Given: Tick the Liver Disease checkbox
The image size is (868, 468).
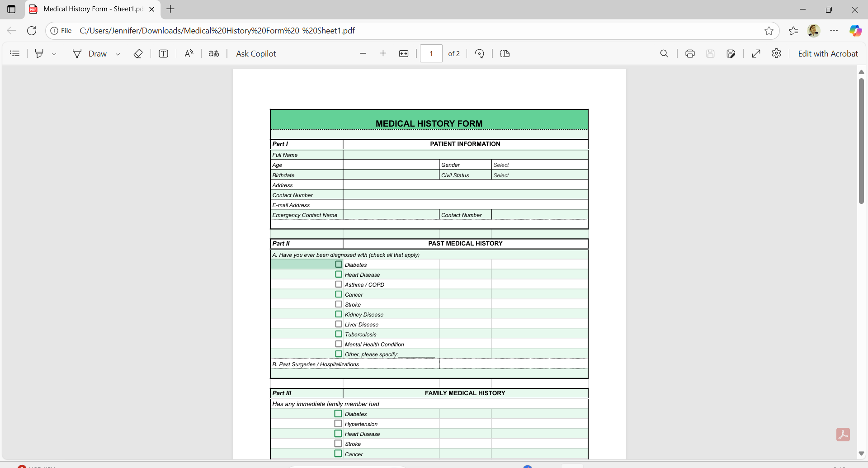Looking at the screenshot, I should pyautogui.click(x=339, y=324).
